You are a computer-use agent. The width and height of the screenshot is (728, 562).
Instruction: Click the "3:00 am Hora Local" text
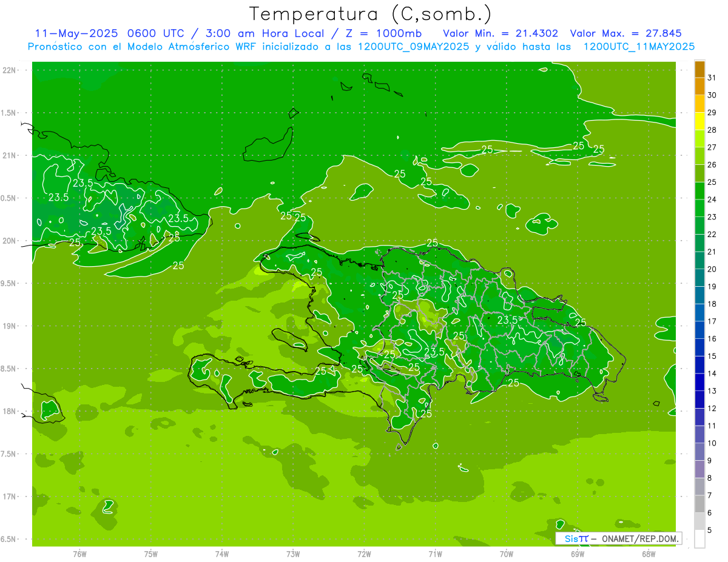(267, 33)
